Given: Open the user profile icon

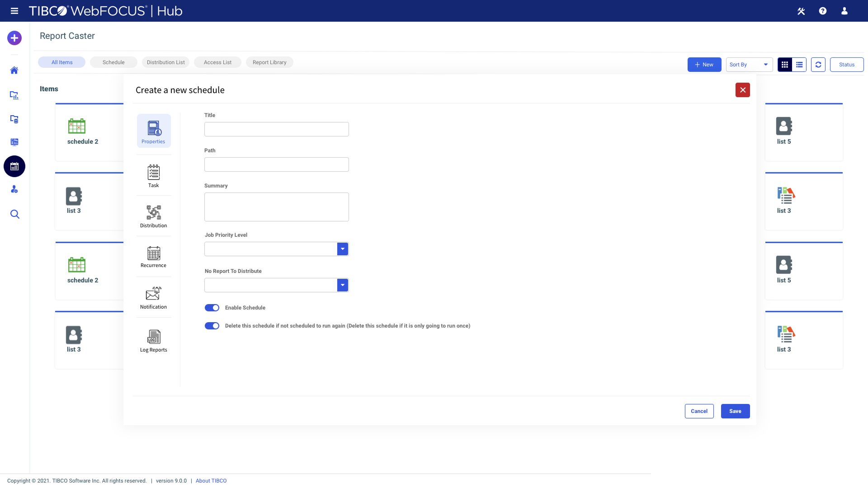Looking at the screenshot, I should [x=844, y=11].
